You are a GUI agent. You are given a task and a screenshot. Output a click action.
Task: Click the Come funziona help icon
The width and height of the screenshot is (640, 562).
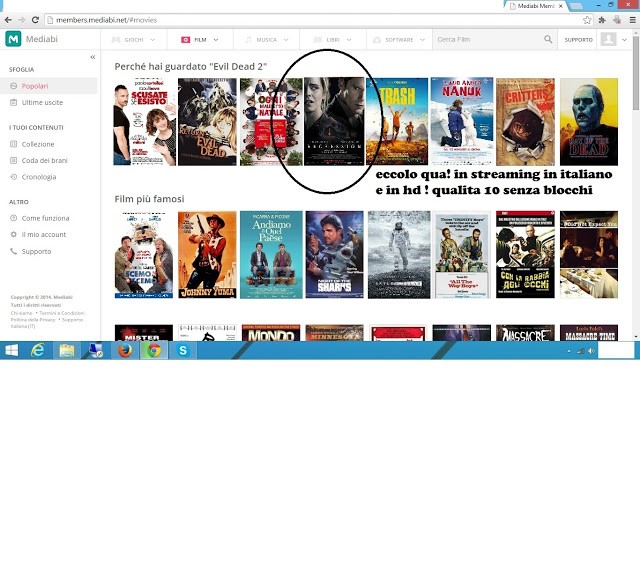pos(13,218)
